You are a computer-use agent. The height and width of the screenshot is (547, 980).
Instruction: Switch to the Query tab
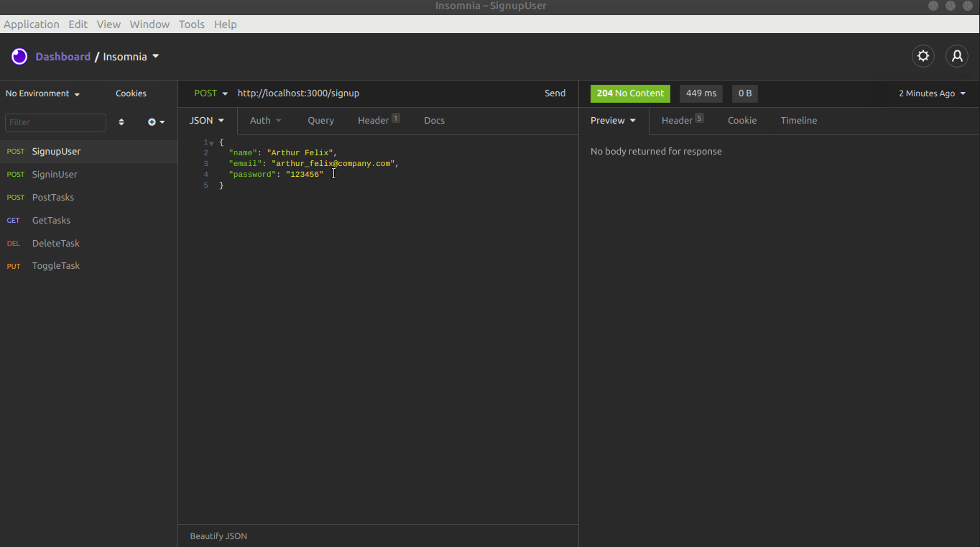(320, 121)
